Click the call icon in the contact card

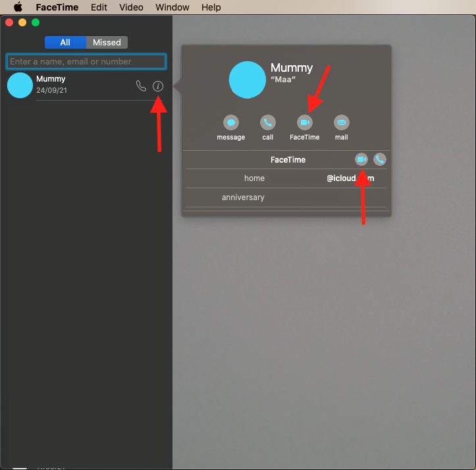pyautogui.click(x=267, y=122)
